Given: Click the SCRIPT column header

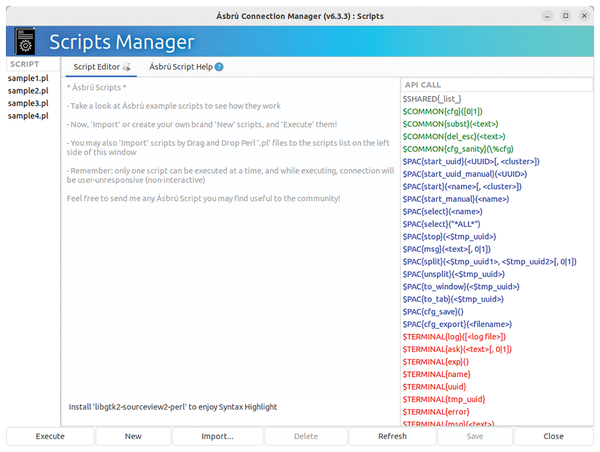Looking at the screenshot, I should pos(33,64).
